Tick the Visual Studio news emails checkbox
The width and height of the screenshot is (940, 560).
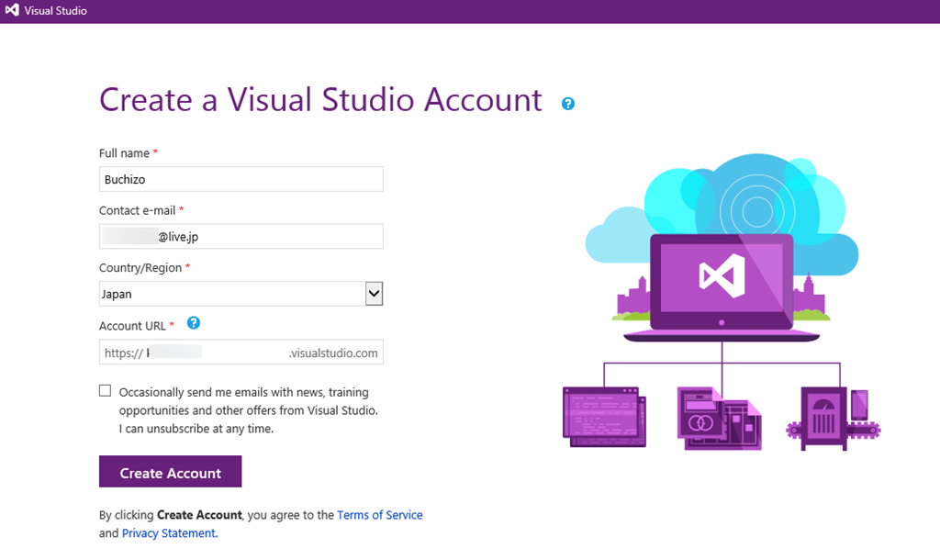[105, 391]
